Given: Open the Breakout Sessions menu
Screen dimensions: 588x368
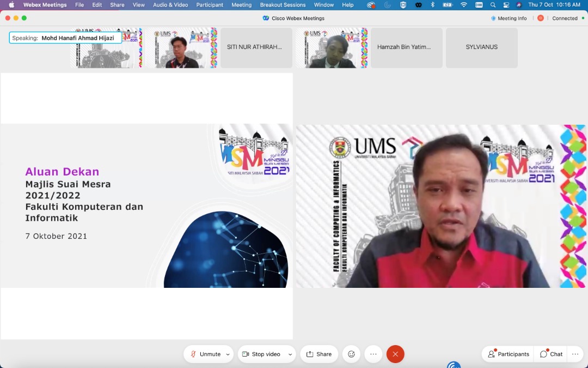Looking at the screenshot, I should [x=283, y=5].
